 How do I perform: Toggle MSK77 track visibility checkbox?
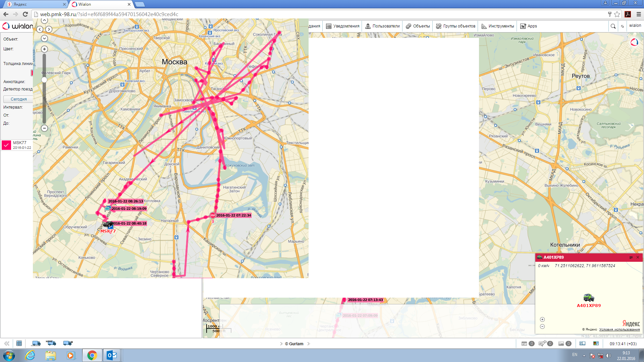(x=6, y=145)
